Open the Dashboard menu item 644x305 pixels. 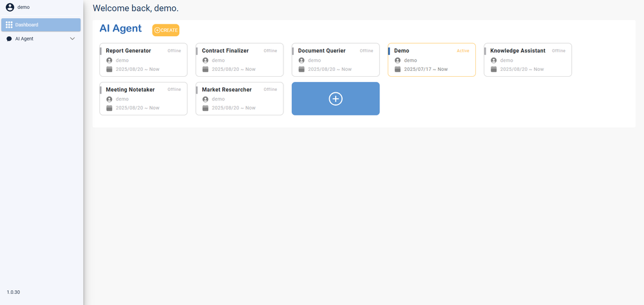point(41,25)
